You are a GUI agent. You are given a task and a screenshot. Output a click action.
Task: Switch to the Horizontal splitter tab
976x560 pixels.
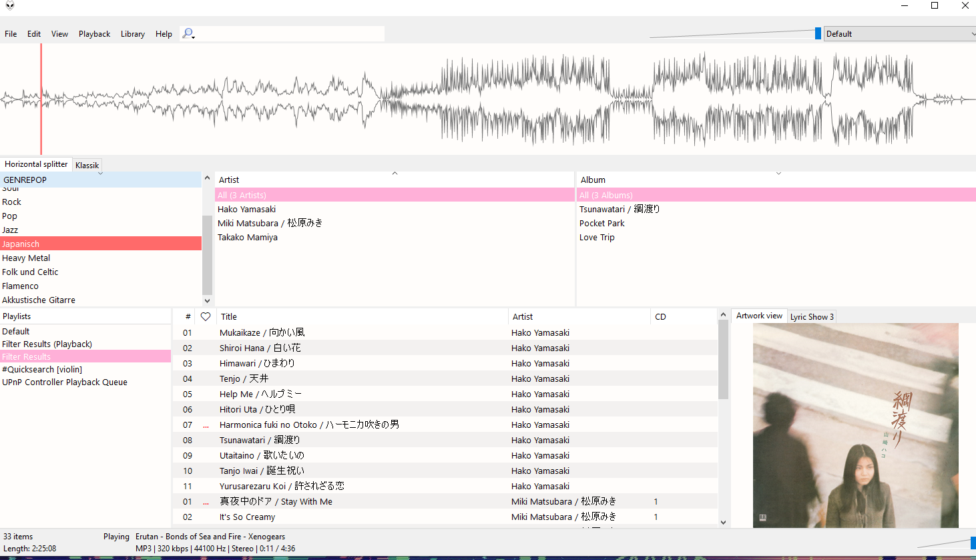coord(36,164)
